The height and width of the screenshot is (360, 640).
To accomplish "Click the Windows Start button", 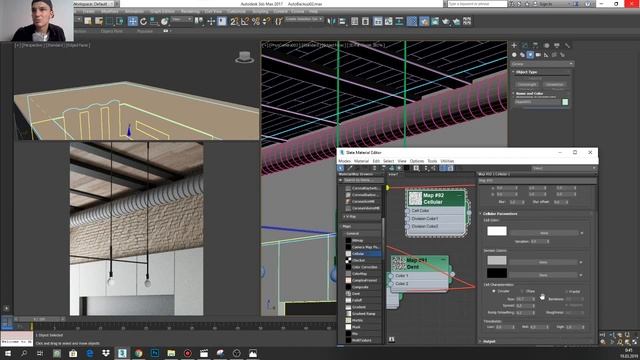I will (x=7, y=353).
